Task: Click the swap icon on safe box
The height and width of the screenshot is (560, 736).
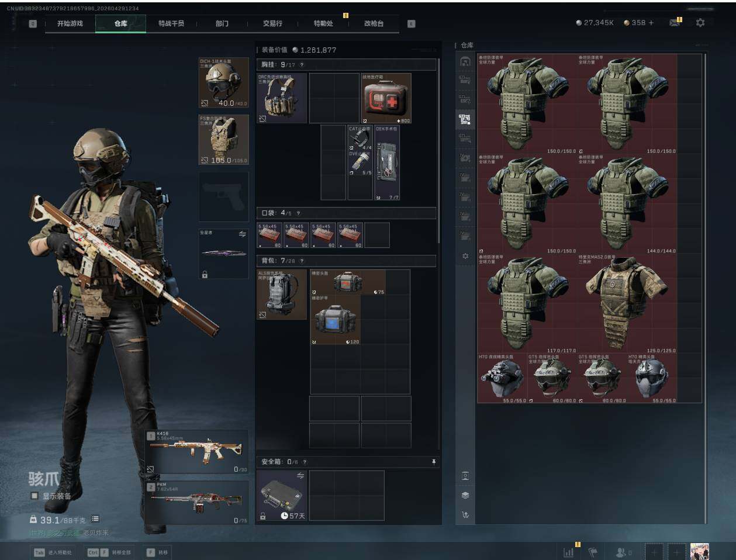Action: (300, 476)
